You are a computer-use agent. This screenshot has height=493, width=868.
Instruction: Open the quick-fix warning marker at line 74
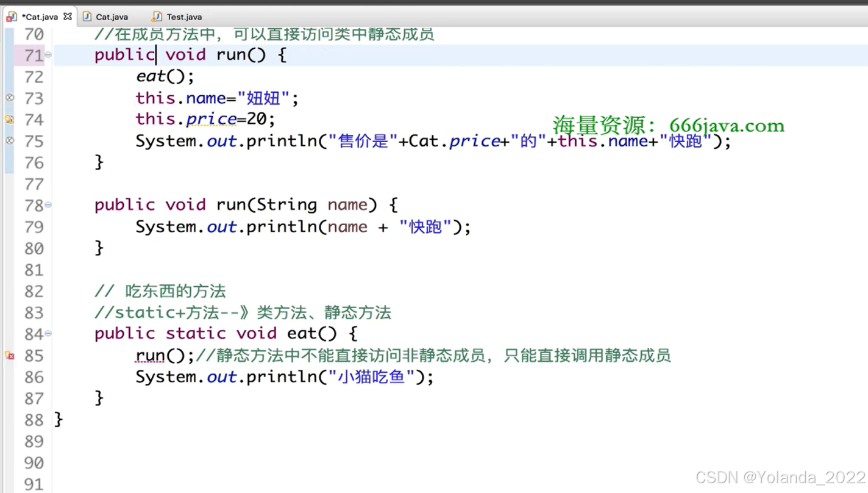pos(9,120)
